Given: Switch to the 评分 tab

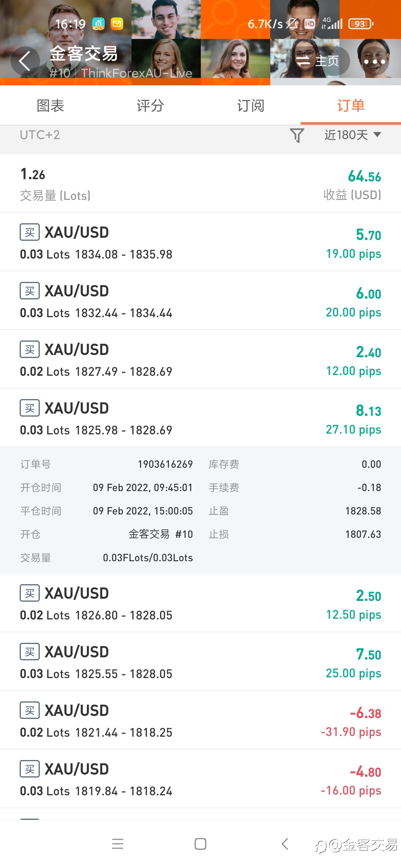Looking at the screenshot, I should click(150, 106).
